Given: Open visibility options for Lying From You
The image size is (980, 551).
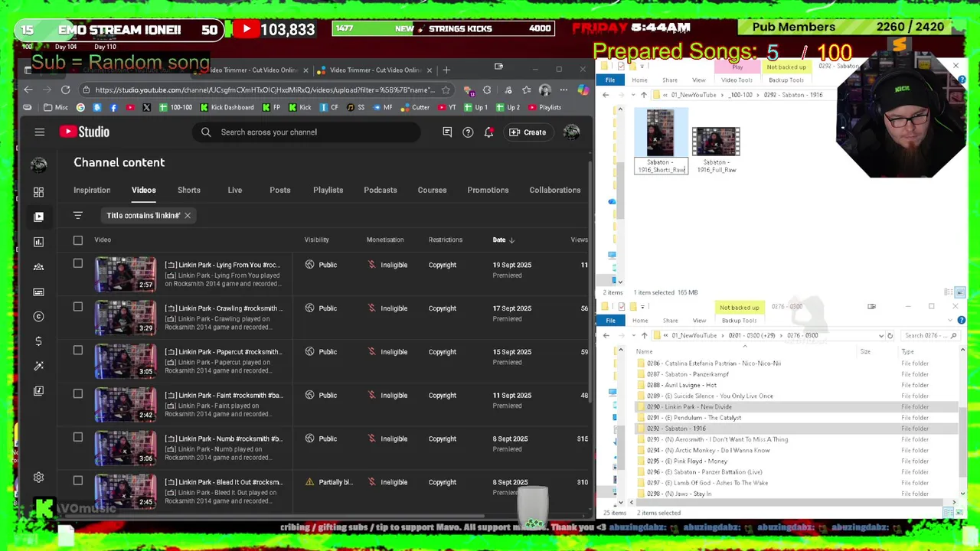Looking at the screenshot, I should [x=321, y=265].
